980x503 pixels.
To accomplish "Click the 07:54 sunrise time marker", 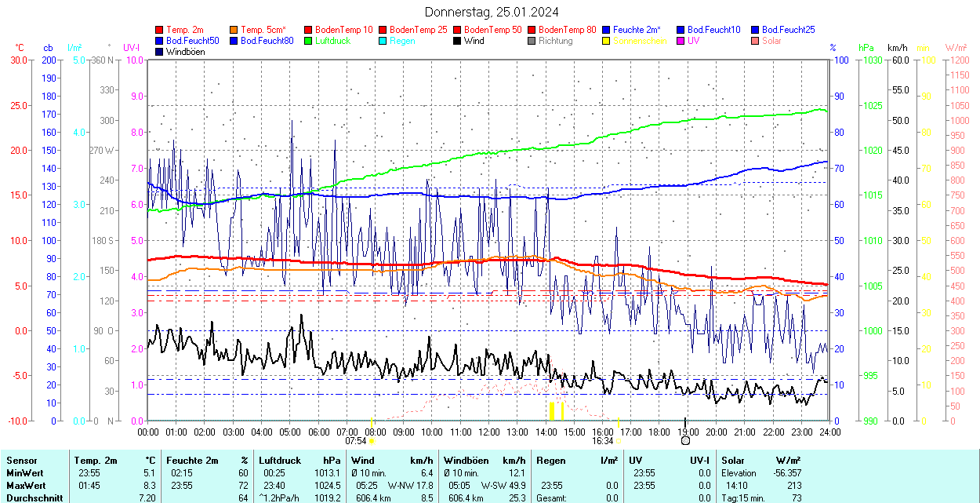I will (x=355, y=441).
